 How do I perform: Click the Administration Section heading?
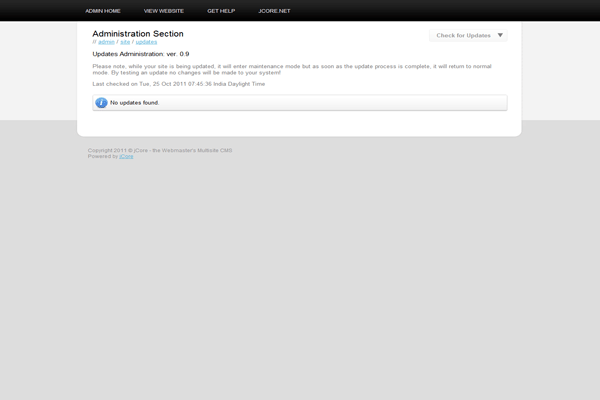point(138,33)
